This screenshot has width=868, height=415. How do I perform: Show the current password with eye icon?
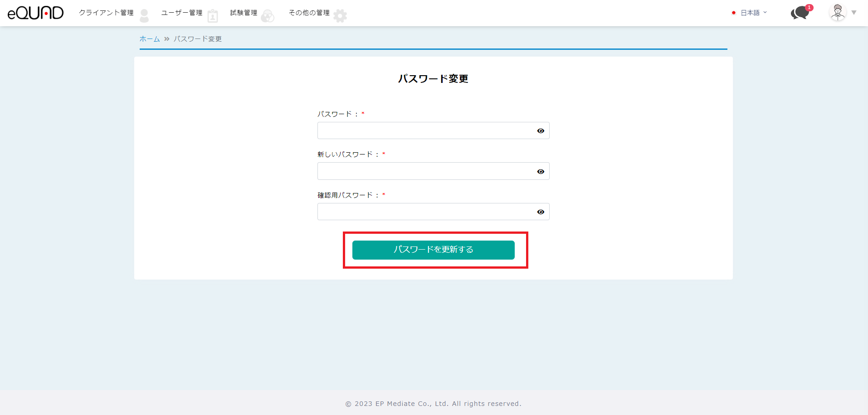tap(541, 131)
